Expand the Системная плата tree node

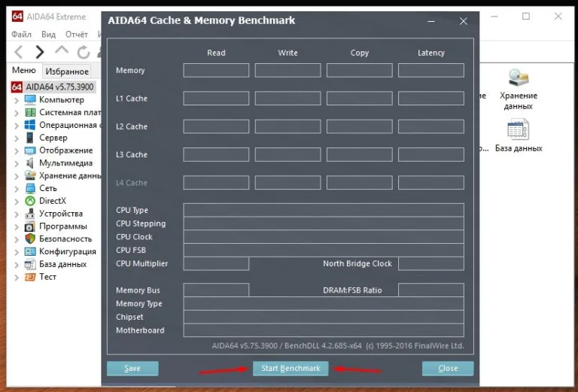click(17, 113)
